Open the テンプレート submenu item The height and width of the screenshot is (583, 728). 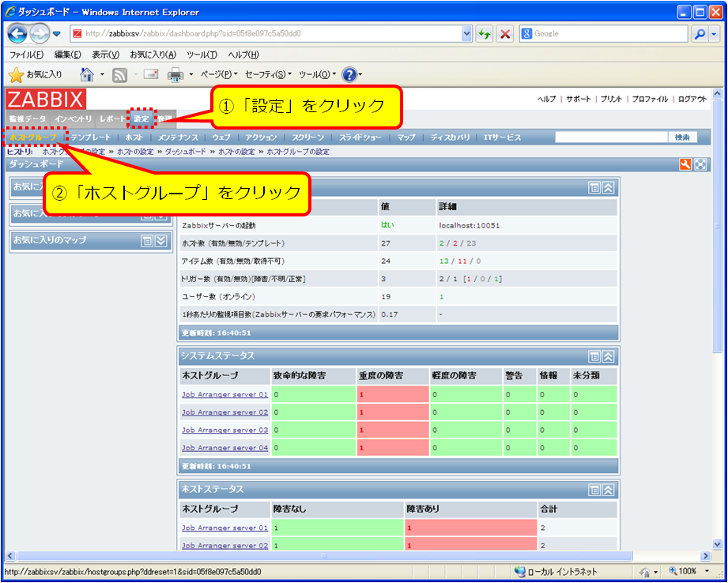pos(91,137)
